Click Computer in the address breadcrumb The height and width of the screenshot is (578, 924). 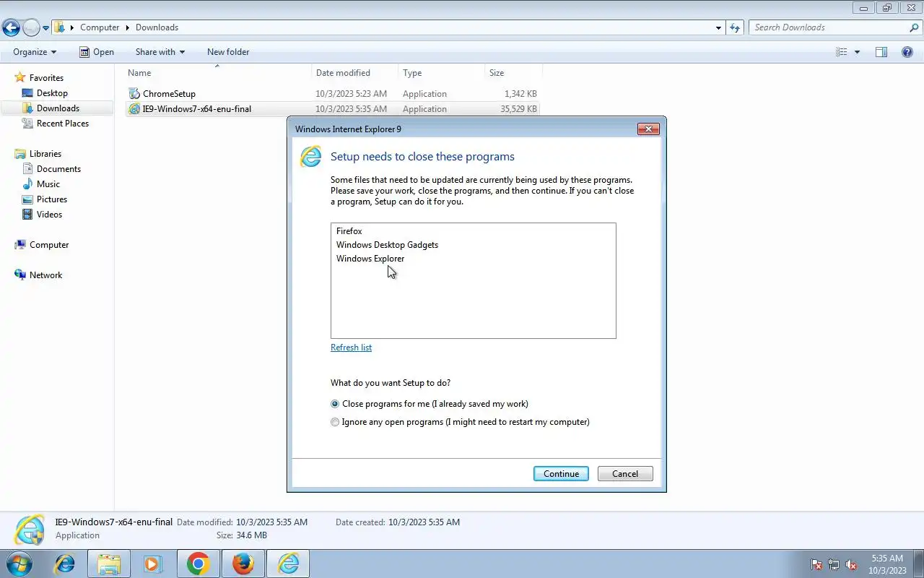(x=100, y=27)
